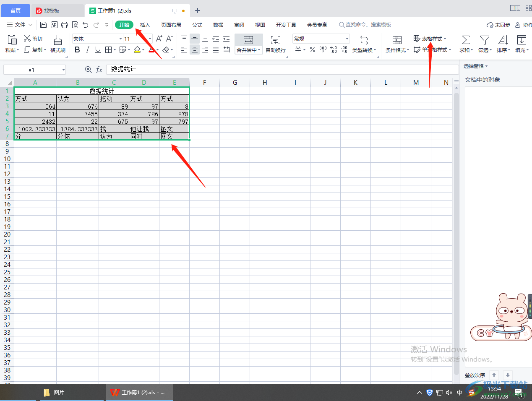Open the number format dropdown 常规
Image resolution: width=532 pixels, height=401 pixels.
(x=347, y=39)
